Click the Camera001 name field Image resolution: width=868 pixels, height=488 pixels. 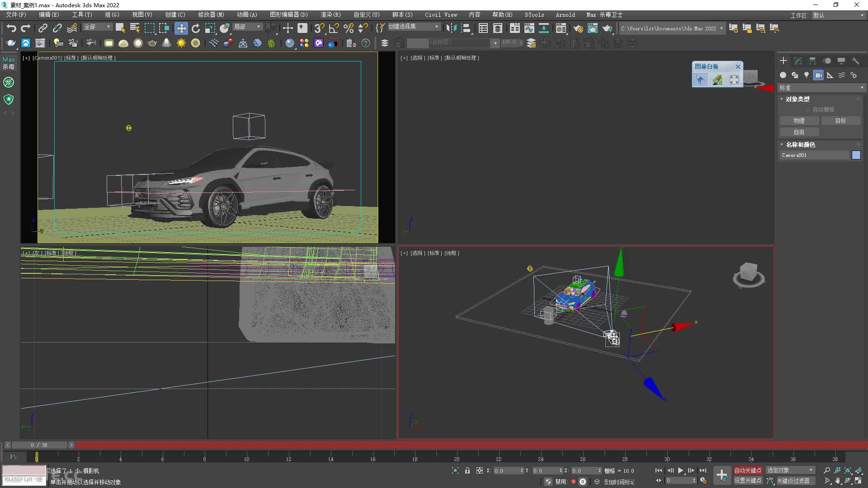coord(815,155)
